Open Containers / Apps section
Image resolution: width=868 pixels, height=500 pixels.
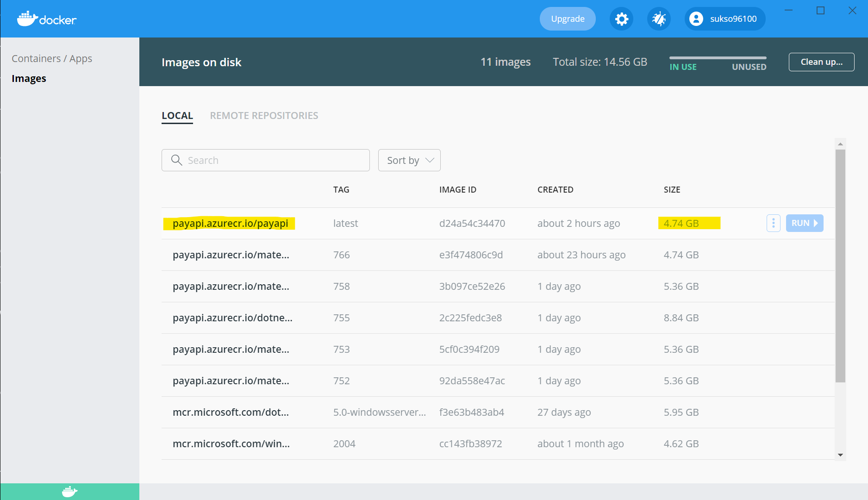52,59
